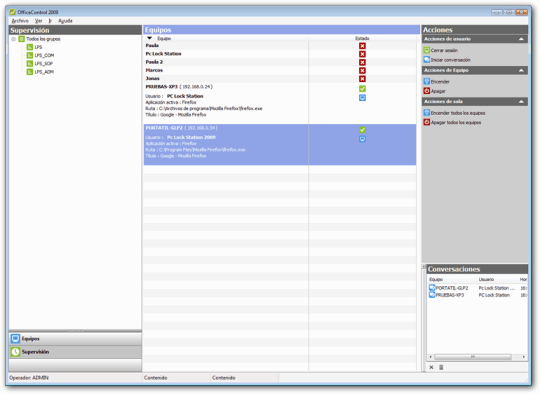Click the Equipos monitor icon in bottom navigation
The image size is (540, 394).
[x=15, y=339]
